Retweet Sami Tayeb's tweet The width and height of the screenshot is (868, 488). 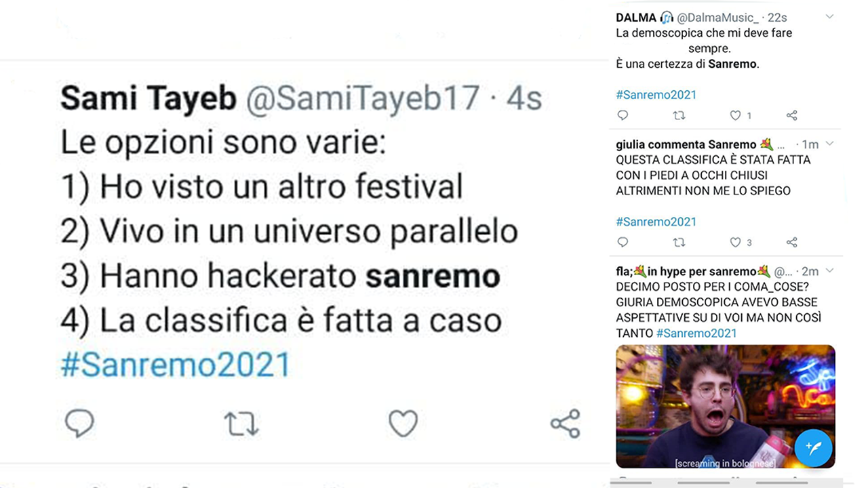pos(241,424)
